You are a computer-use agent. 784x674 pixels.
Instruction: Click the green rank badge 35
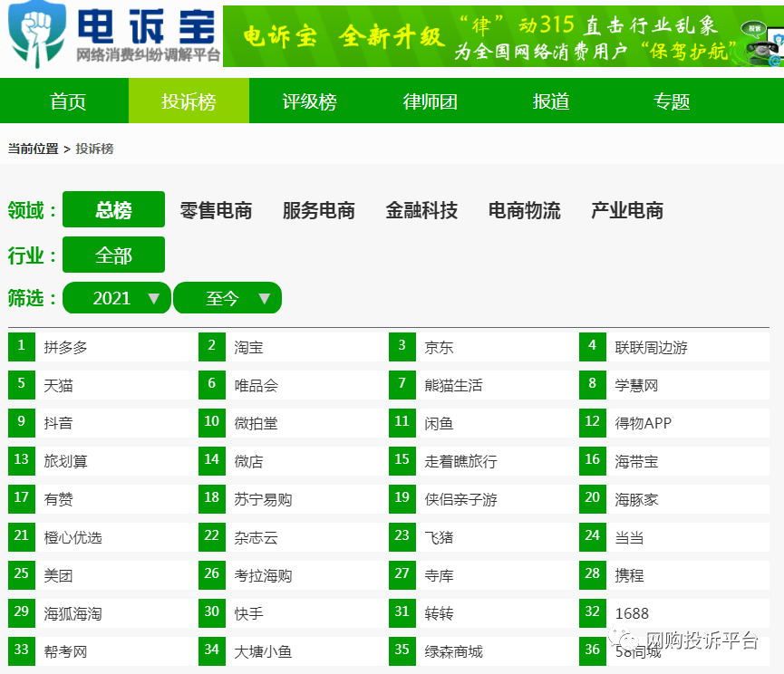click(x=402, y=651)
